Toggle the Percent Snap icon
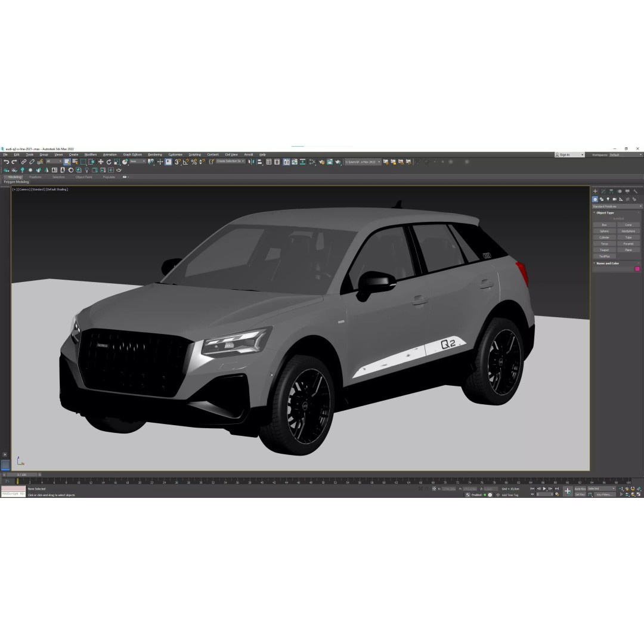The height and width of the screenshot is (644, 644). pos(194,162)
